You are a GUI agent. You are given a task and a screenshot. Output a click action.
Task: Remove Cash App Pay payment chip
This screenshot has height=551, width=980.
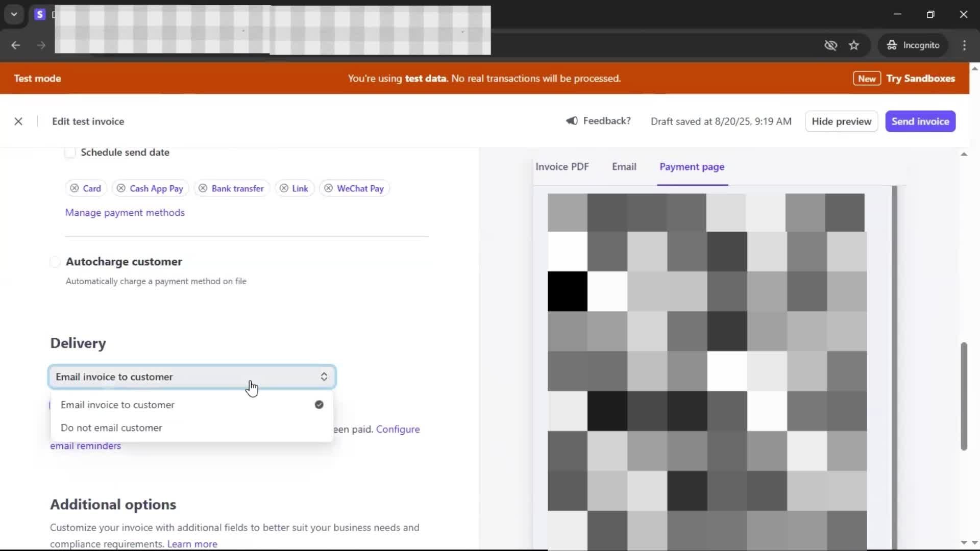121,188
